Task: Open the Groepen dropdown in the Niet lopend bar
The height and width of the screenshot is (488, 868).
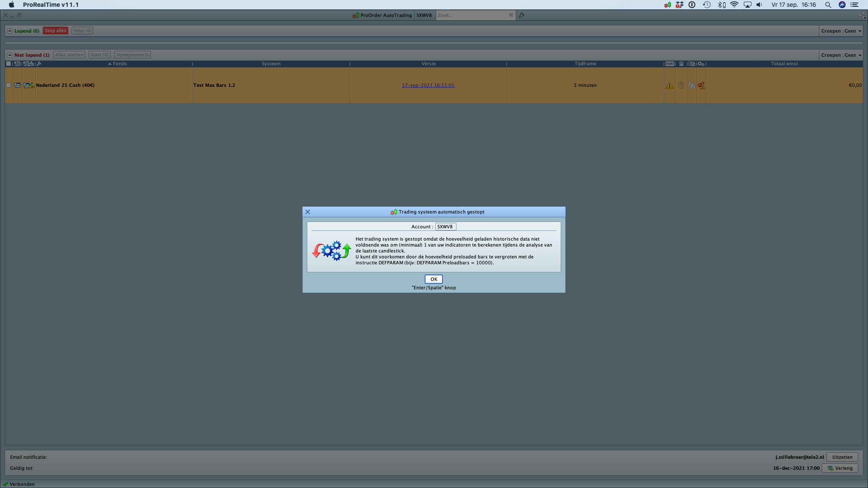Action: pyautogui.click(x=841, y=55)
